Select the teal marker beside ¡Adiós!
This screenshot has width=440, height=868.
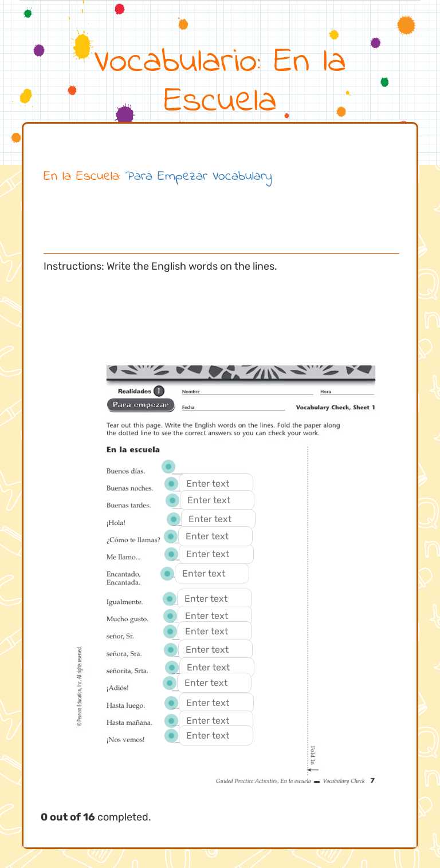click(x=168, y=682)
